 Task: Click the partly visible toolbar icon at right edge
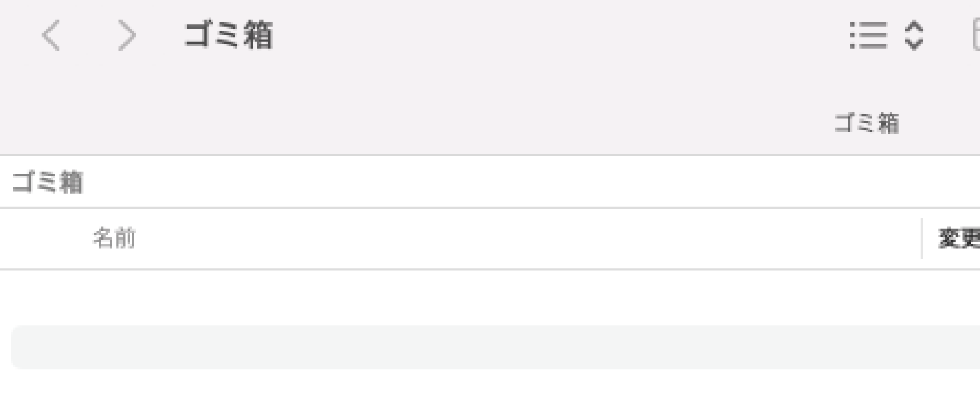click(x=976, y=35)
